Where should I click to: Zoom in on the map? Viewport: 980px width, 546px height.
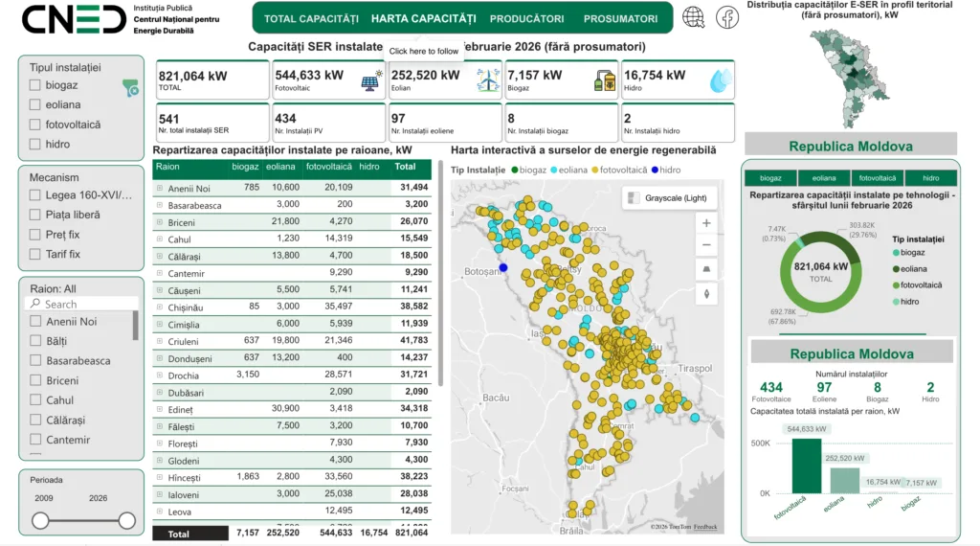(706, 222)
